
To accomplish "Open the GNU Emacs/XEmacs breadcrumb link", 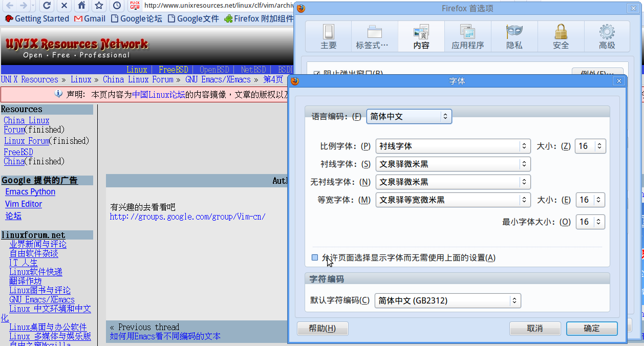I will coord(218,79).
